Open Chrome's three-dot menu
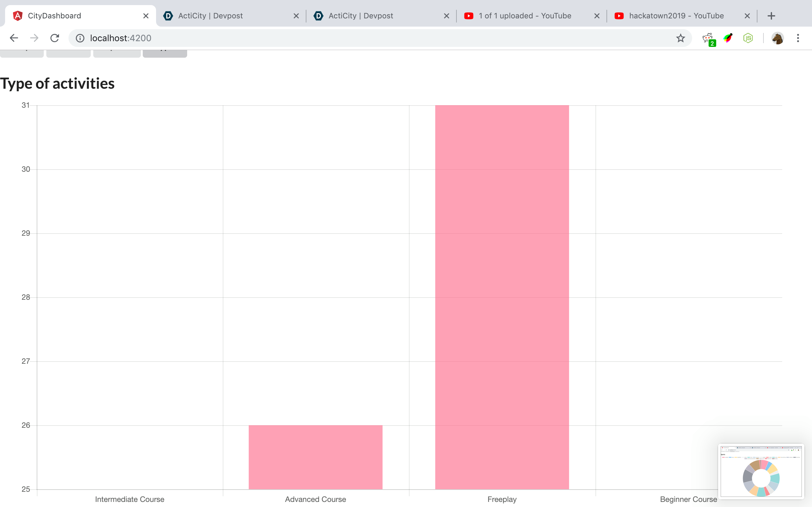812x507 pixels. point(798,38)
